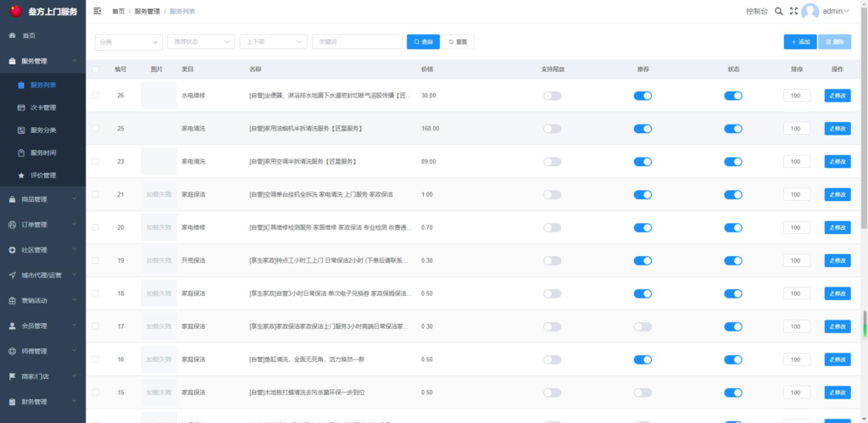Click the blue 添加 button
The width and height of the screenshot is (868, 423).
(x=800, y=42)
